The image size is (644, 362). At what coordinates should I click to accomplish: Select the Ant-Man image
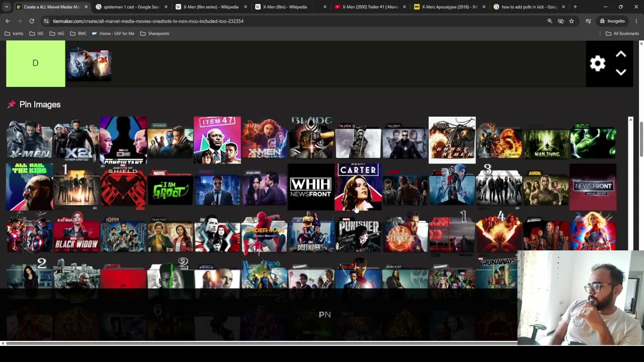(x=452, y=187)
